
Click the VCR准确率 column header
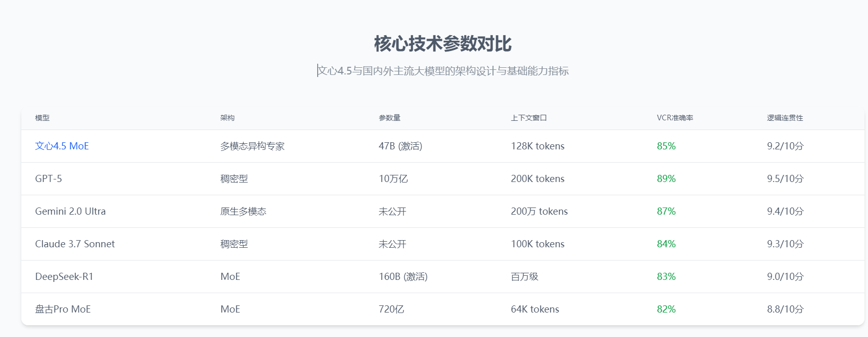point(675,118)
